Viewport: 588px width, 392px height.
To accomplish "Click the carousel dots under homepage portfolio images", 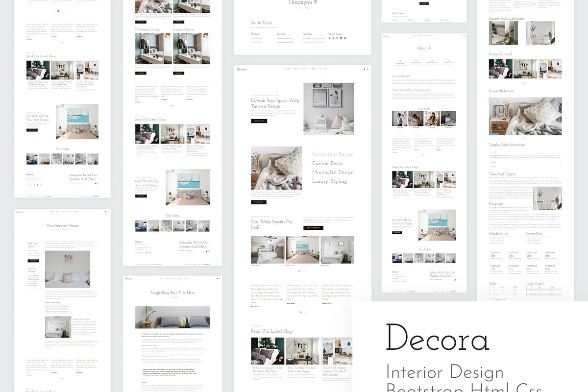I will [302, 271].
